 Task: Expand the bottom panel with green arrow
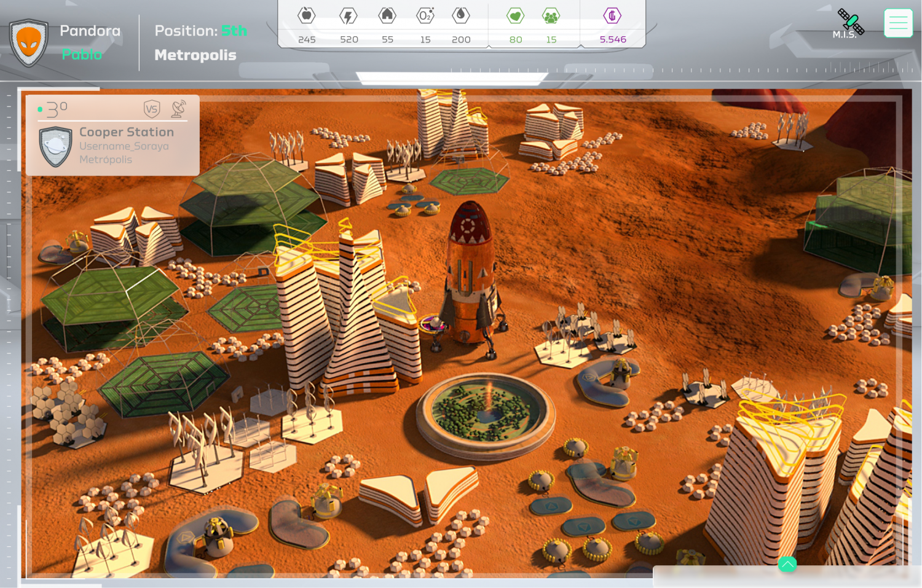pos(787,564)
